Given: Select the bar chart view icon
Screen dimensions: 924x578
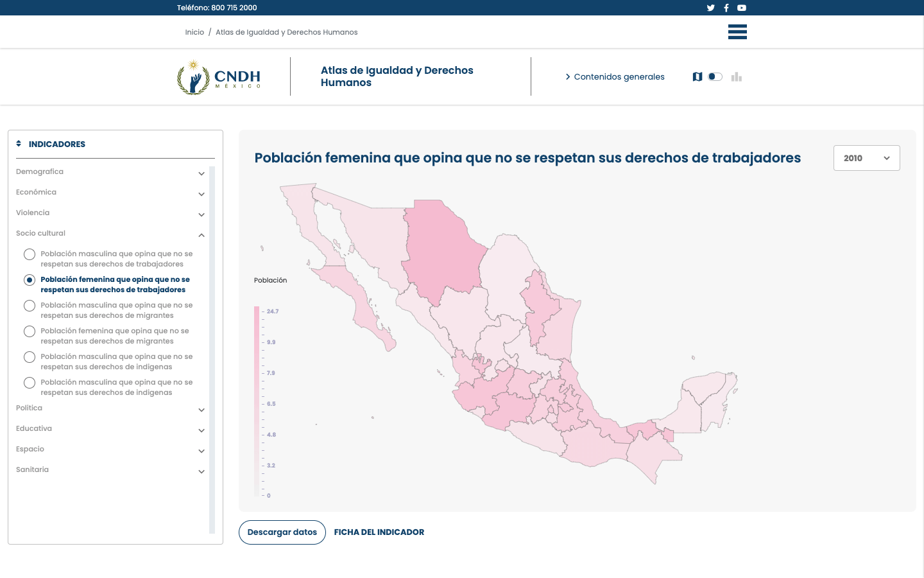Looking at the screenshot, I should tap(737, 77).
